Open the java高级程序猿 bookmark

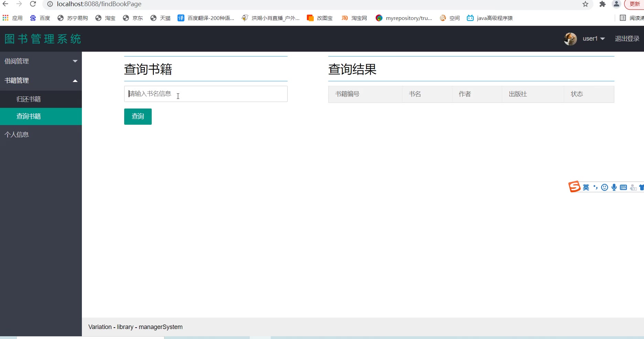click(x=490, y=18)
